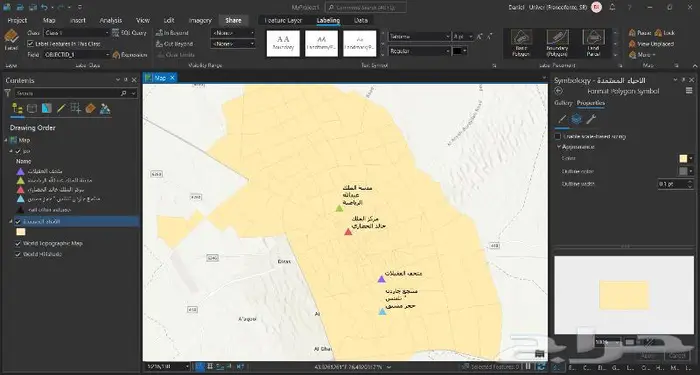Choose the Land Parcel label placement style
700x375 pixels.
[x=593, y=43]
